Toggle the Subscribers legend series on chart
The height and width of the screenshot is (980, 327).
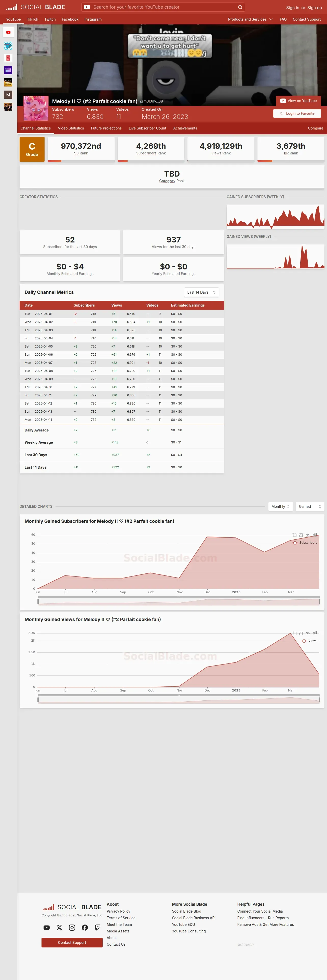click(x=305, y=542)
